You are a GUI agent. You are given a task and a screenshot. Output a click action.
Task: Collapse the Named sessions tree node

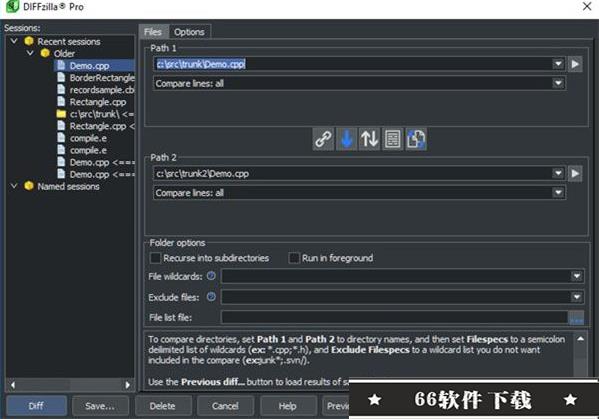(x=14, y=186)
